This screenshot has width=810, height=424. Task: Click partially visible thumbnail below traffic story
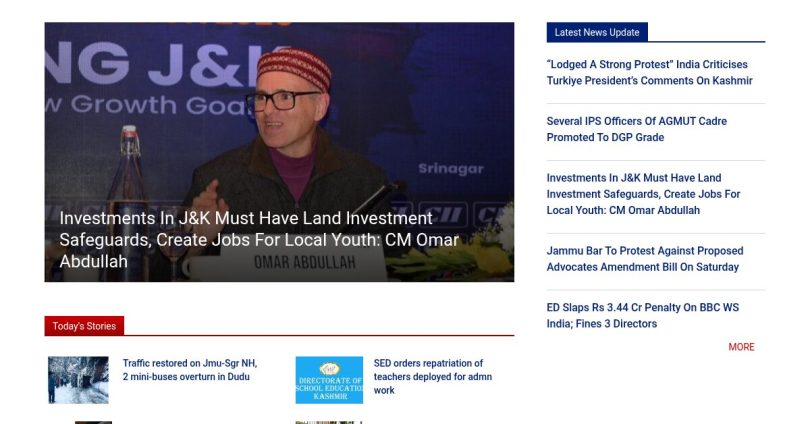[x=93, y=422]
